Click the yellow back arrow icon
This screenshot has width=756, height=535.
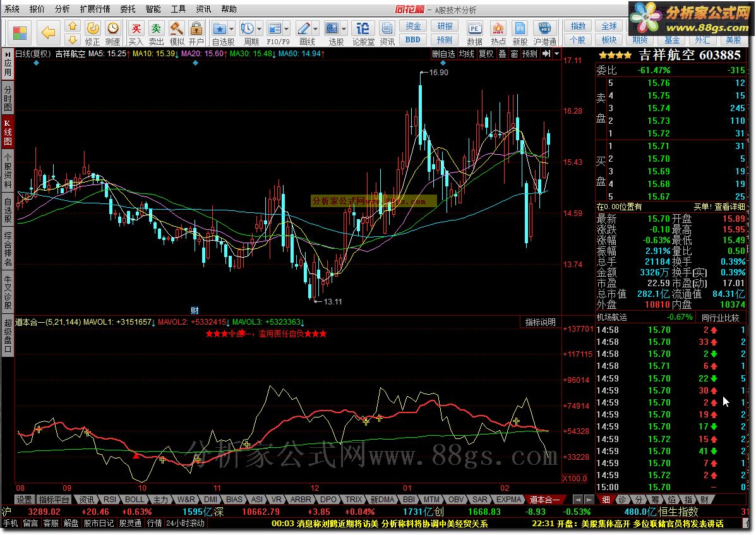48,32
